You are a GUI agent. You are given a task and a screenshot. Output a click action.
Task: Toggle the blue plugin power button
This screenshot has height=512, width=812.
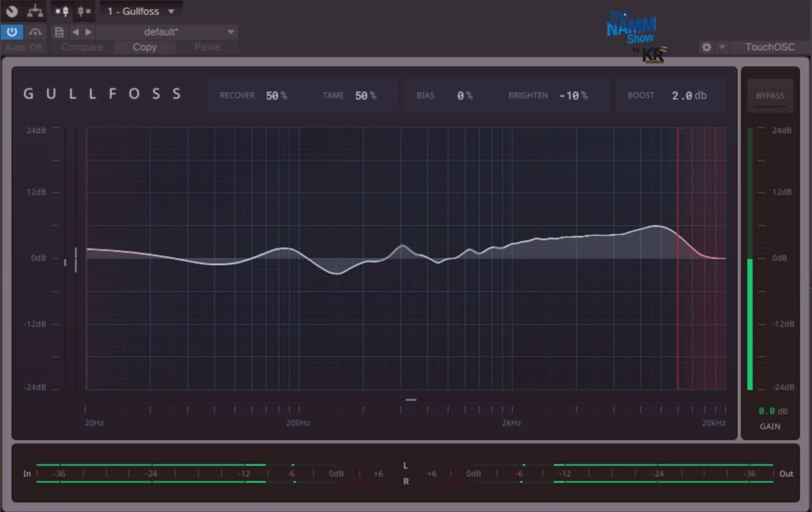(12, 32)
